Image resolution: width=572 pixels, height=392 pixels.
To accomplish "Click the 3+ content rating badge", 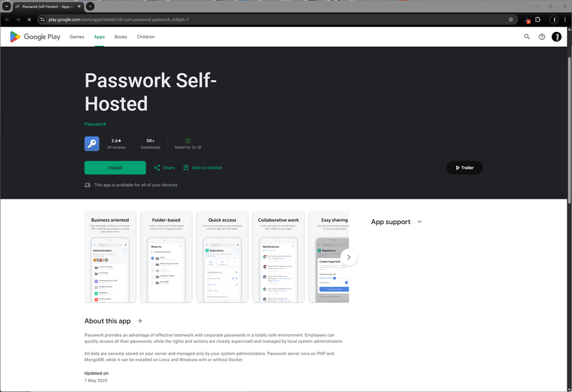I will (188, 140).
